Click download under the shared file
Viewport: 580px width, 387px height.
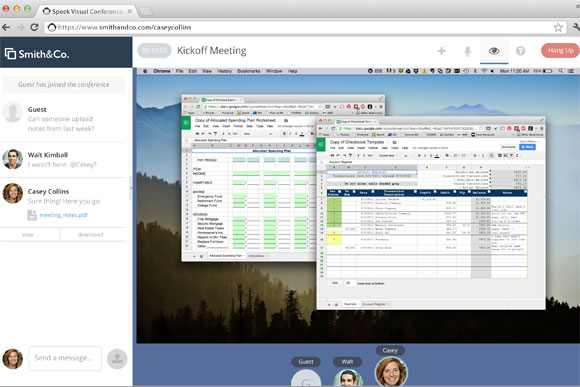(x=90, y=235)
